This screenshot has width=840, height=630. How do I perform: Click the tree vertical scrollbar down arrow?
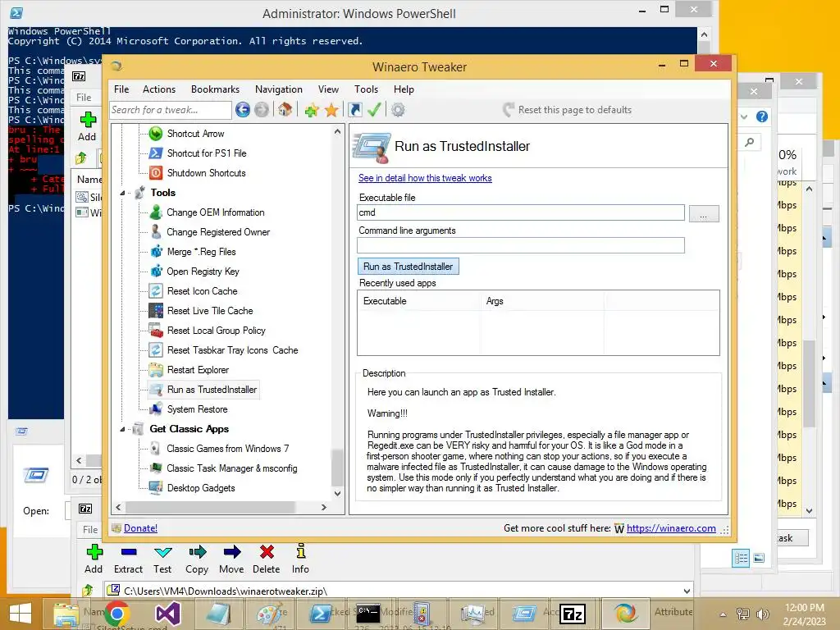pos(337,493)
